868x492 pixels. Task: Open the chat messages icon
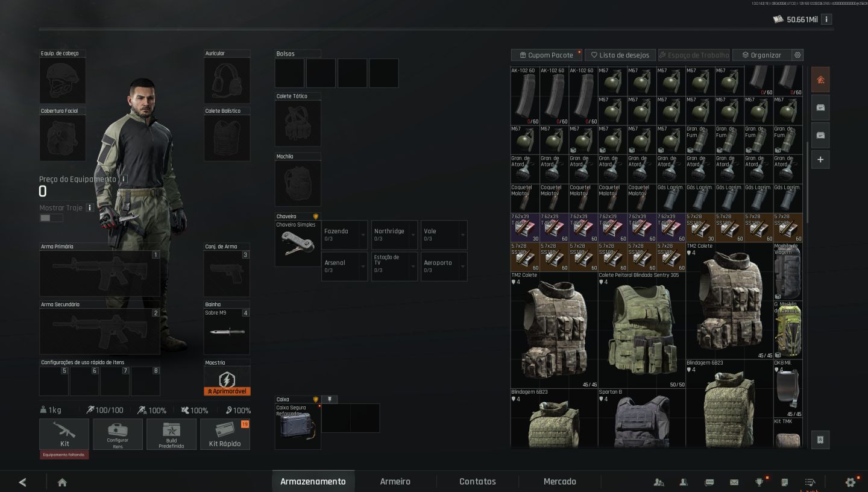pos(709,482)
